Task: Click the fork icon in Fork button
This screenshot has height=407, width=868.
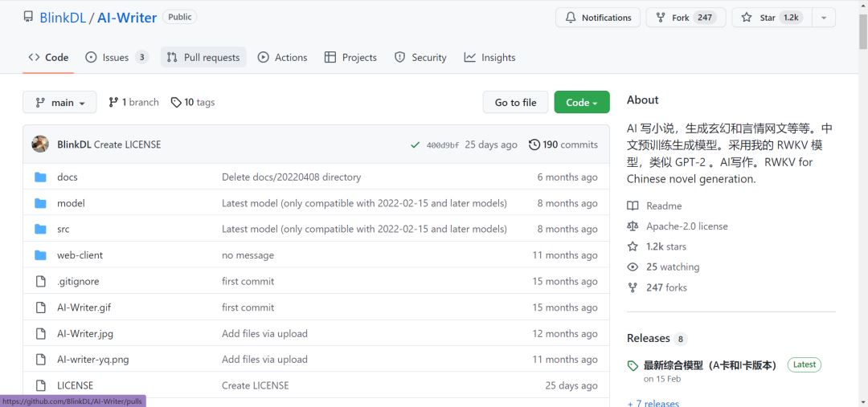Action: [x=661, y=18]
